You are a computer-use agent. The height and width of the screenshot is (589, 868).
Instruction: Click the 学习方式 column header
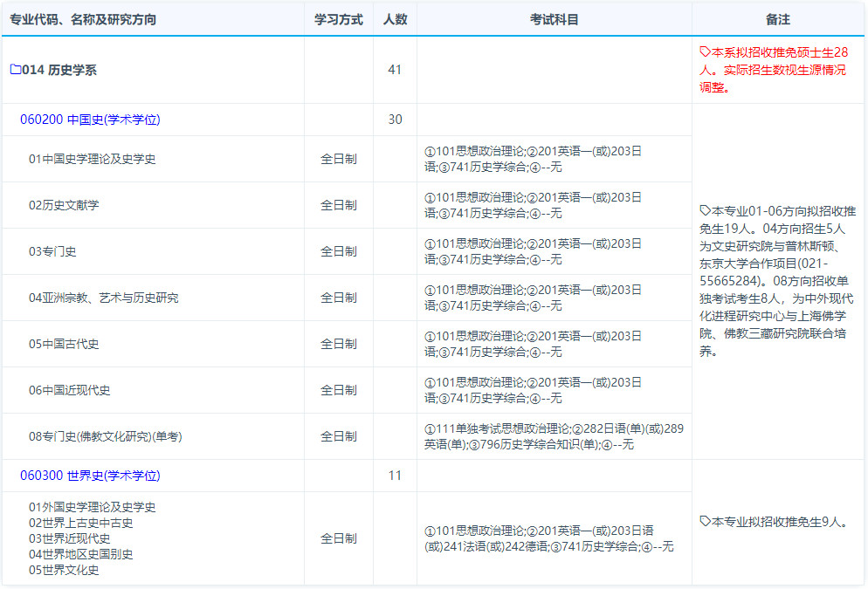pos(338,19)
